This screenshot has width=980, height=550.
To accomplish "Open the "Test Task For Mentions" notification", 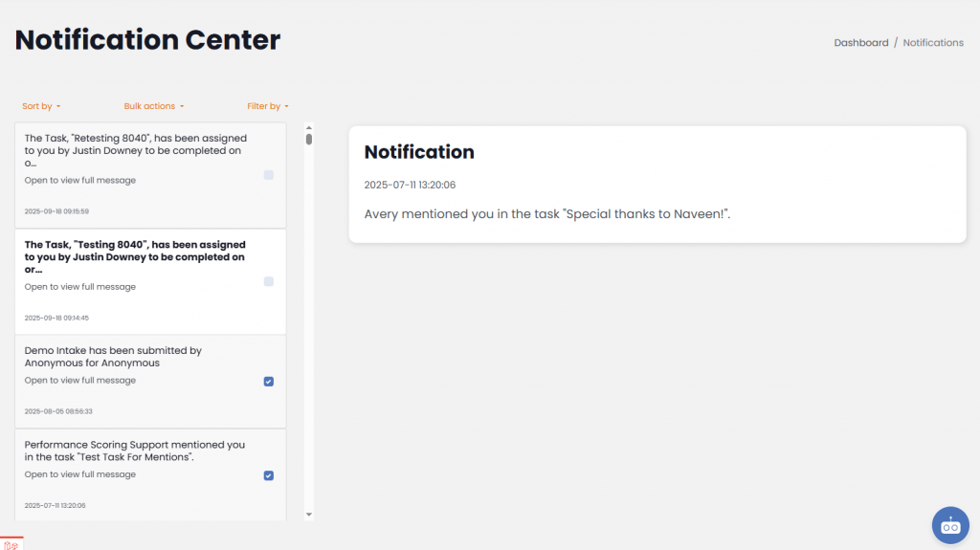I will tap(134, 451).
